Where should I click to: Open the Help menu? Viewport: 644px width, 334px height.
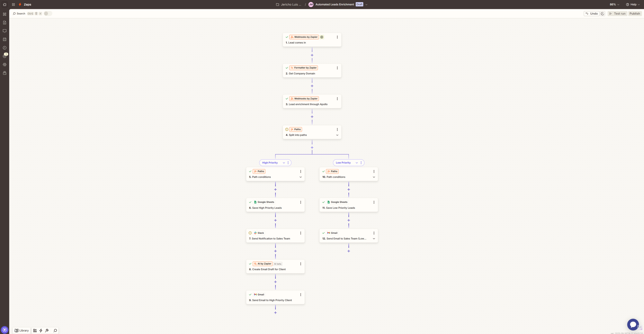pyautogui.click(x=633, y=5)
